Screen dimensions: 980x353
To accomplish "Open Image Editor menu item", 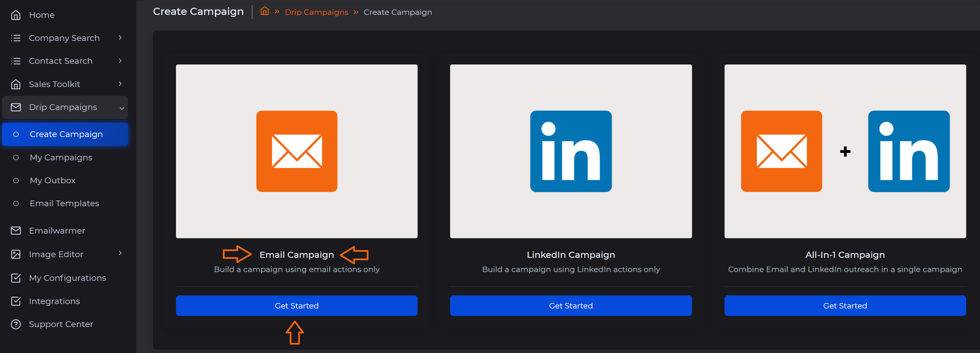I will (x=65, y=254).
